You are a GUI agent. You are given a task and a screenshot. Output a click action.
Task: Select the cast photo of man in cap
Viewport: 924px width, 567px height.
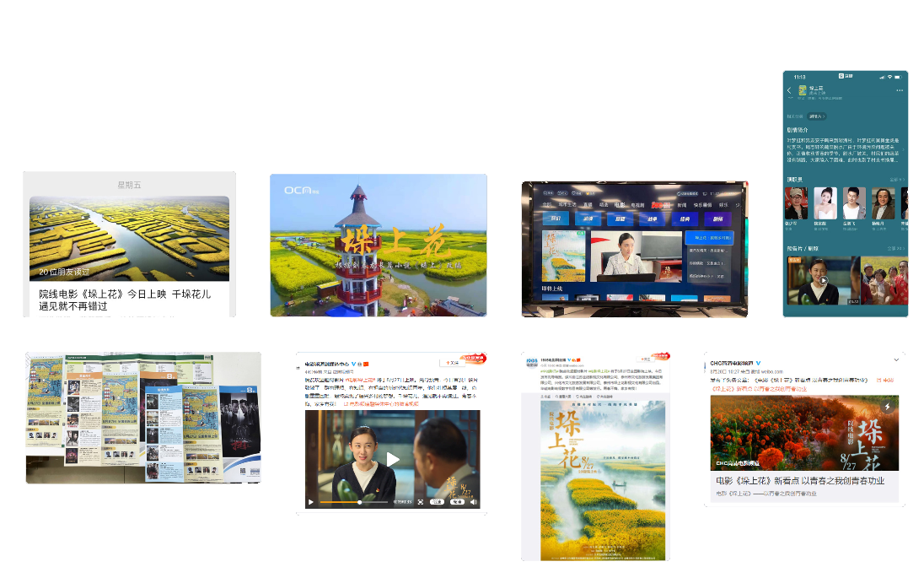point(796,203)
